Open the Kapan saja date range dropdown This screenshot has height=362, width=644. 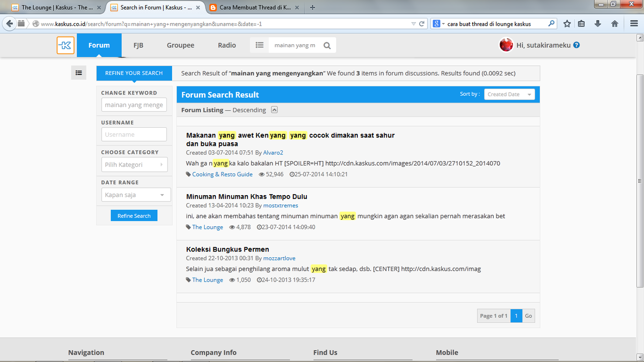[x=136, y=195]
